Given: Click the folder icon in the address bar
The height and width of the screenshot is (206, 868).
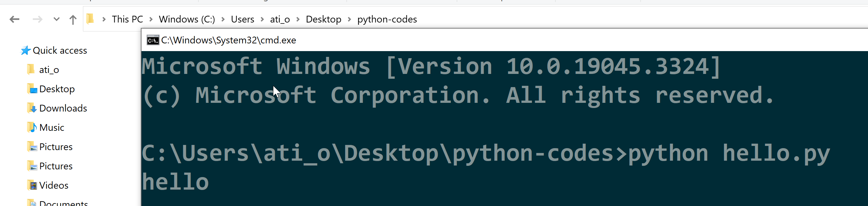Looking at the screenshot, I should [90, 19].
